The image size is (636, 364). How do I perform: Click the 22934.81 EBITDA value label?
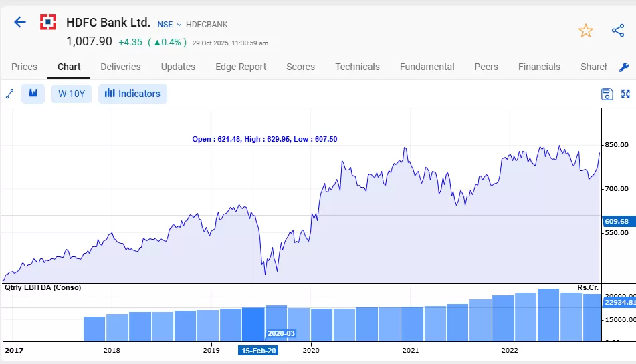pos(619,303)
